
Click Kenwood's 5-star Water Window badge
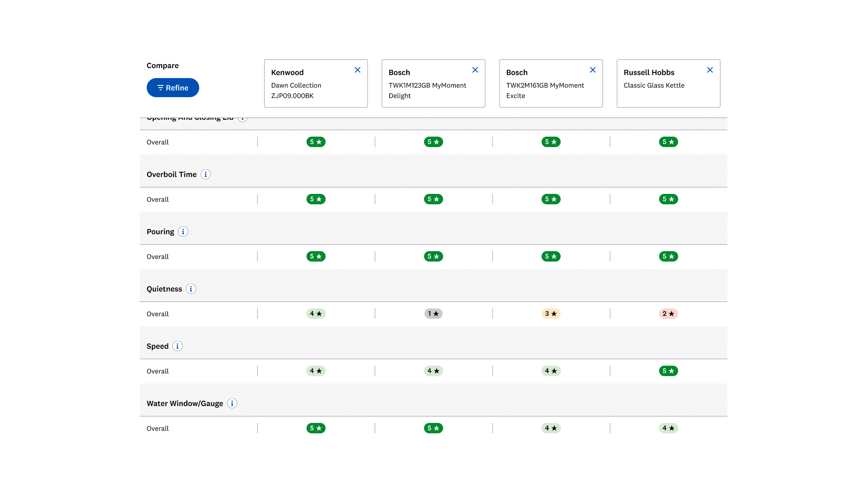316,428
